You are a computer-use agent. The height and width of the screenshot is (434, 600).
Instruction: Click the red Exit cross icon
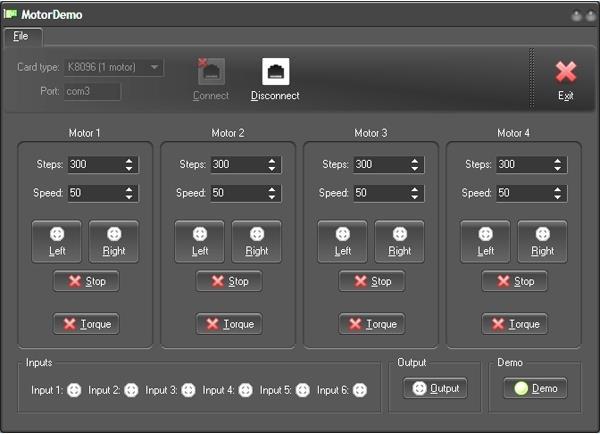[566, 72]
